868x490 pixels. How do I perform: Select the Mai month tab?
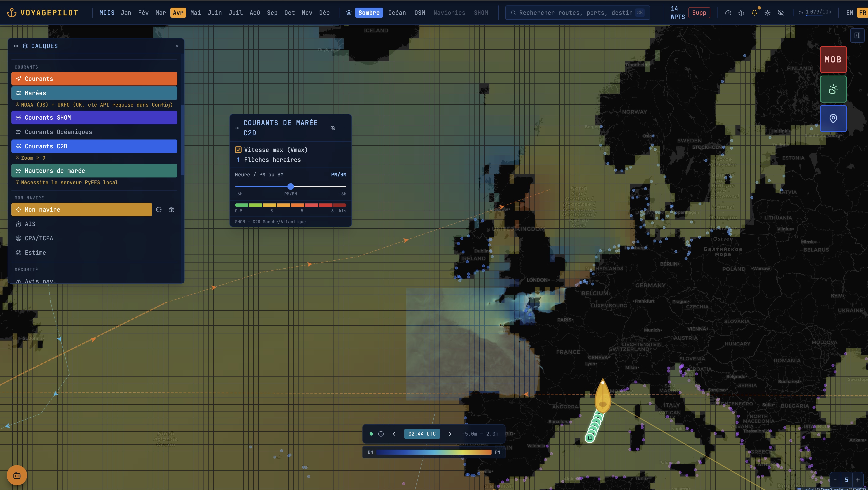point(195,13)
